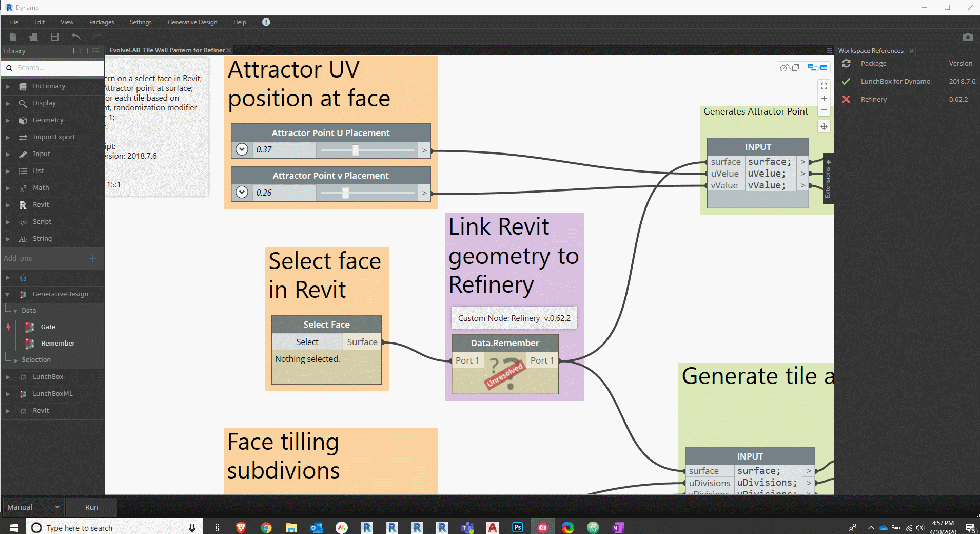This screenshot has height=534, width=980.
Task: Open a file using folder icon
Action: tap(34, 36)
